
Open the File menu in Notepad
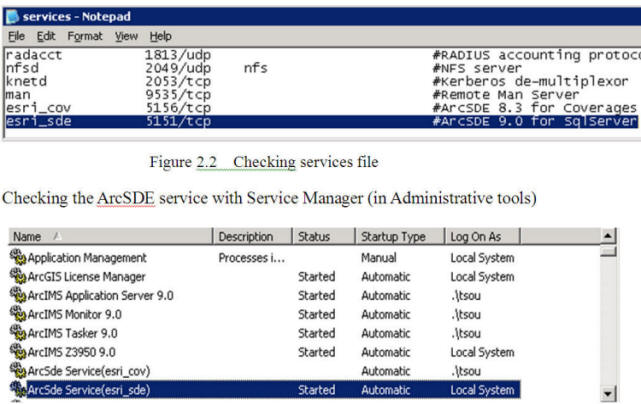(x=16, y=36)
